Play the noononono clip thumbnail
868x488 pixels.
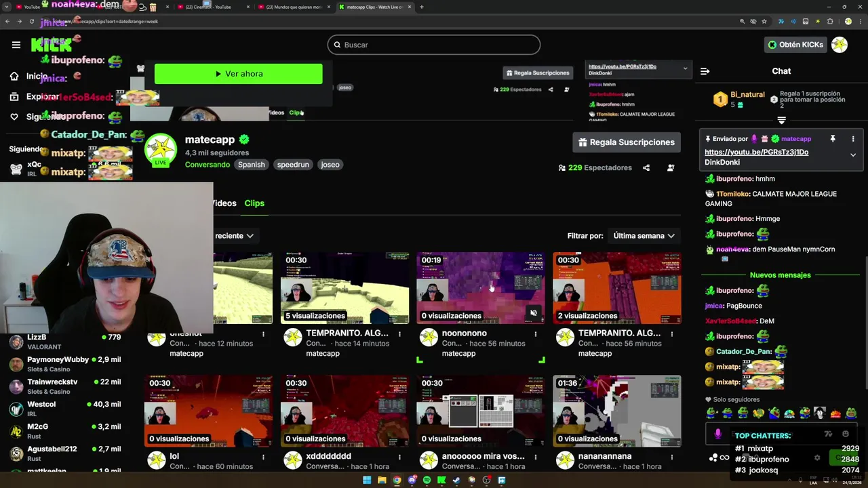pos(481,288)
